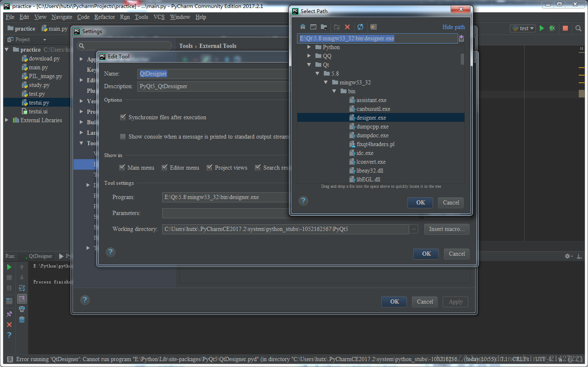Click the path text field in Select Path
Viewport: 588px width, 367px height.
click(377, 38)
